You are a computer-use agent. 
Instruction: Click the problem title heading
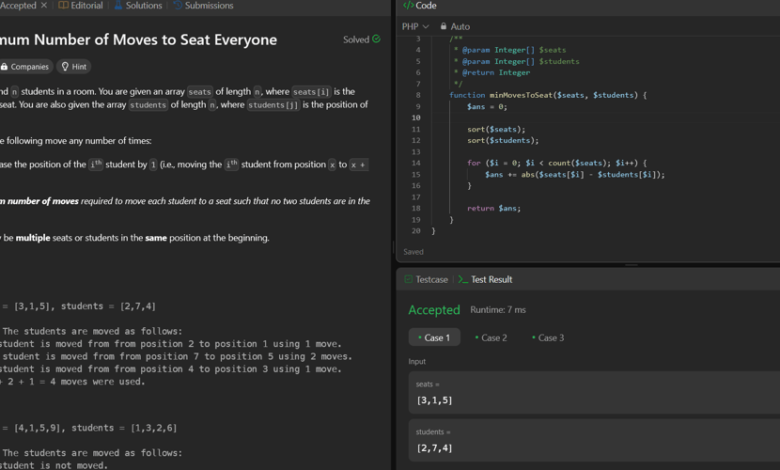(138, 39)
